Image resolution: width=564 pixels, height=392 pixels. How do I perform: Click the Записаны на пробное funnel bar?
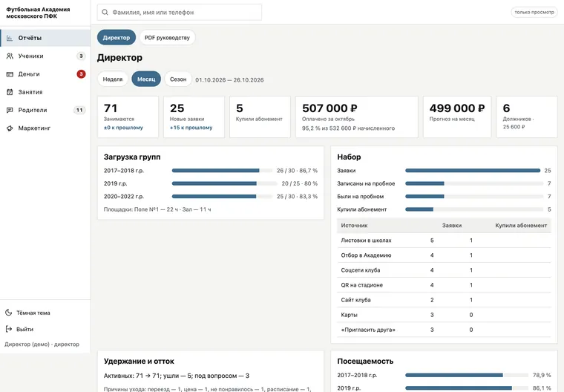[474, 183]
